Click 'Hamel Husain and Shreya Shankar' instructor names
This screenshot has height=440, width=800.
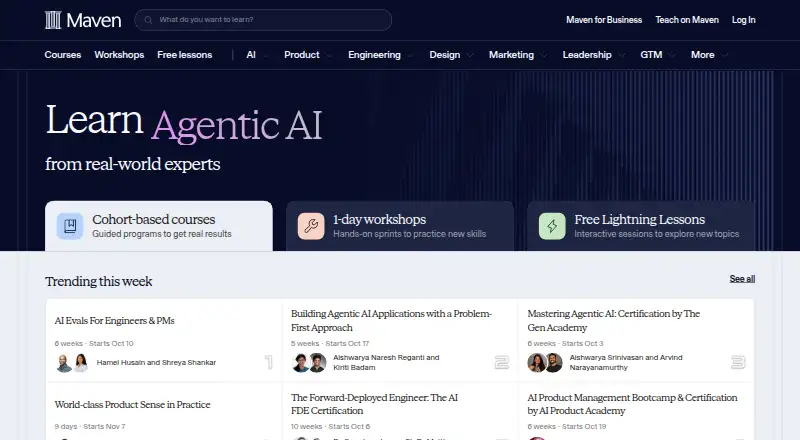pos(156,362)
